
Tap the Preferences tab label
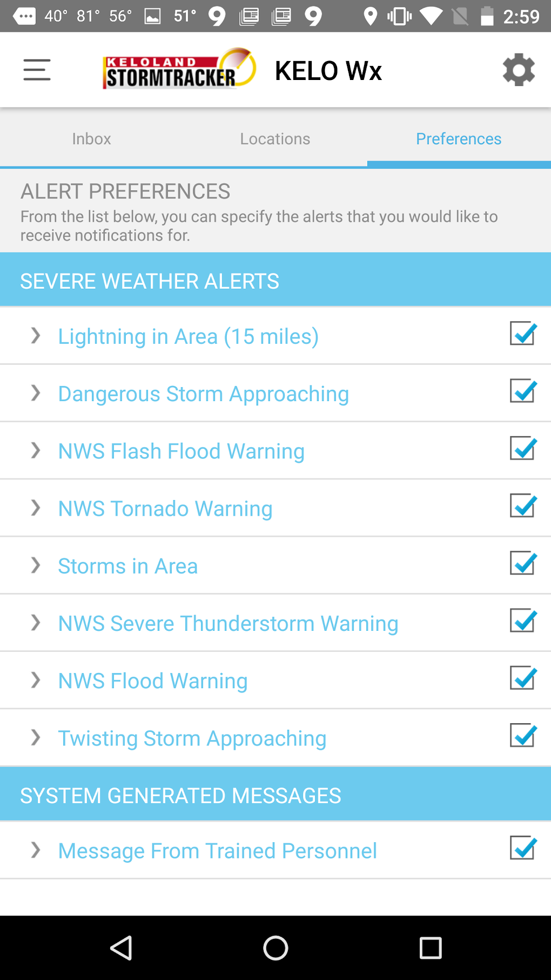459,139
